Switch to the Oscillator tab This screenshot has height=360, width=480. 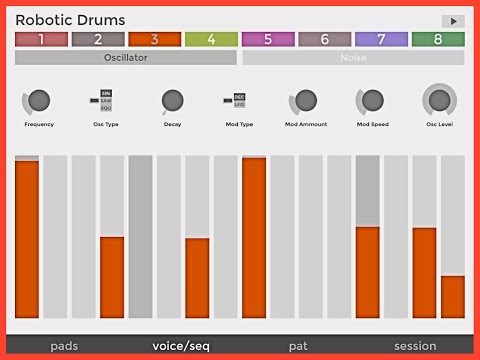pos(126,58)
